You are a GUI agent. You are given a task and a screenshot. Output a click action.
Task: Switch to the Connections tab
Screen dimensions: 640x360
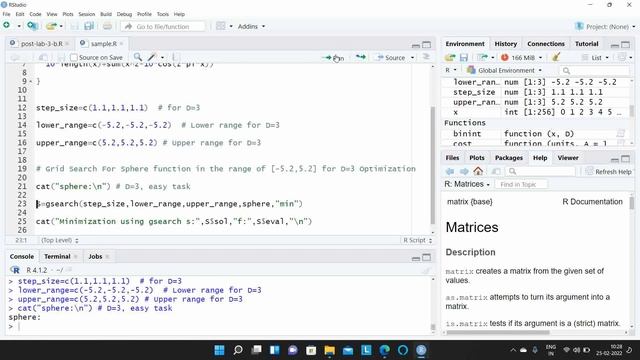tap(546, 44)
